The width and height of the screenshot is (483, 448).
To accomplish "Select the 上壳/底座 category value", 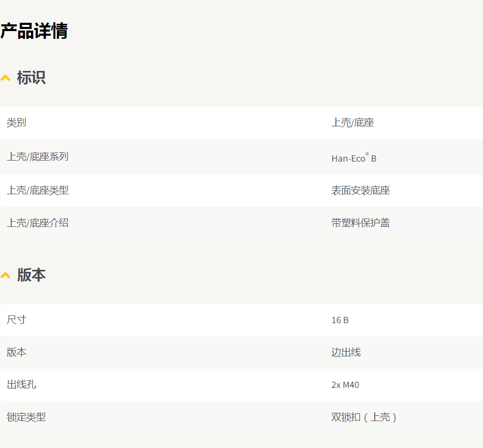I will coord(353,123).
